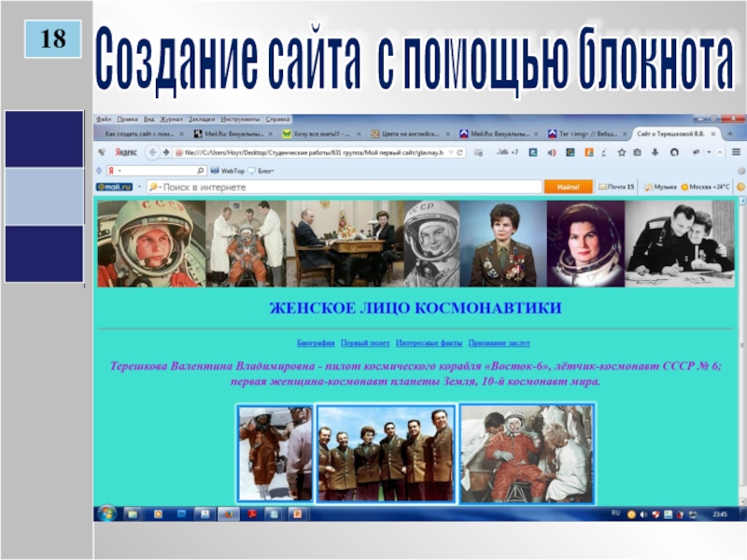Viewport: 747px width, 560px height.
Task: Expand the Я search engine dropdown
Action: coord(120,171)
